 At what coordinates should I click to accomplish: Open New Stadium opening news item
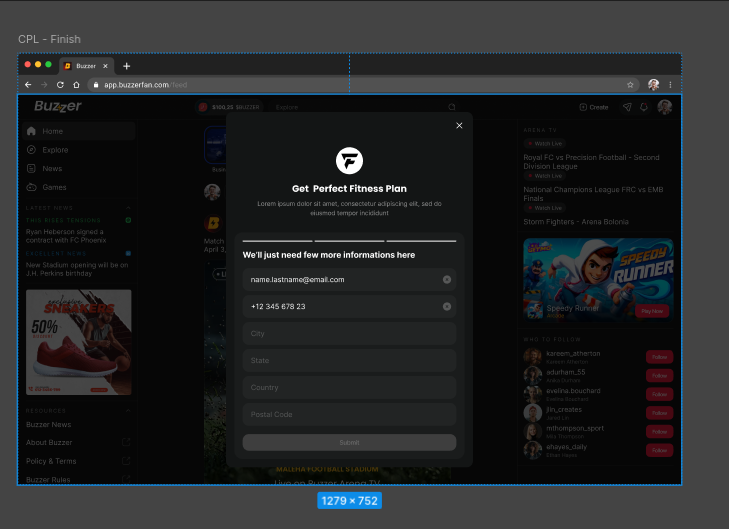[x=77, y=269]
